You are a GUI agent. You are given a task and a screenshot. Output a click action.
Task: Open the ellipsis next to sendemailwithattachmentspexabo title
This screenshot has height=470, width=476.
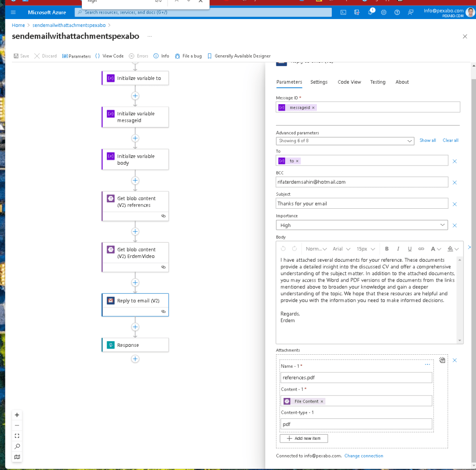point(149,36)
